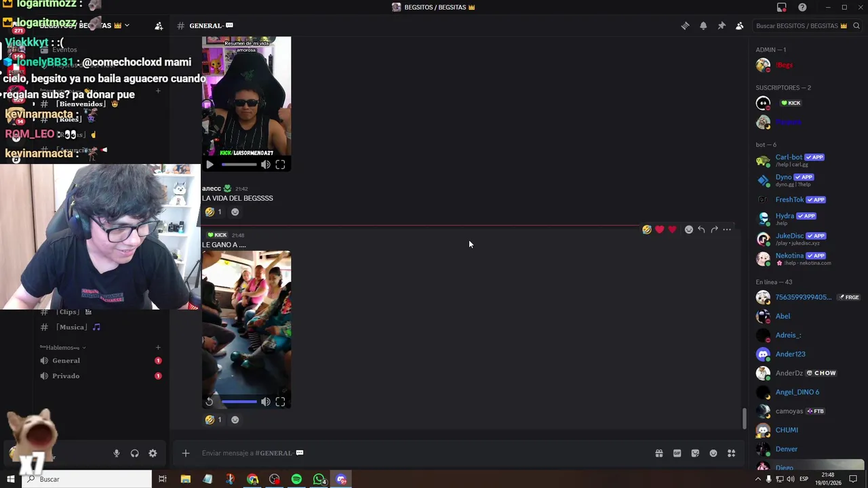The width and height of the screenshot is (868, 488).
Task: Make the bottom video fullscreen
Action: [280, 402]
